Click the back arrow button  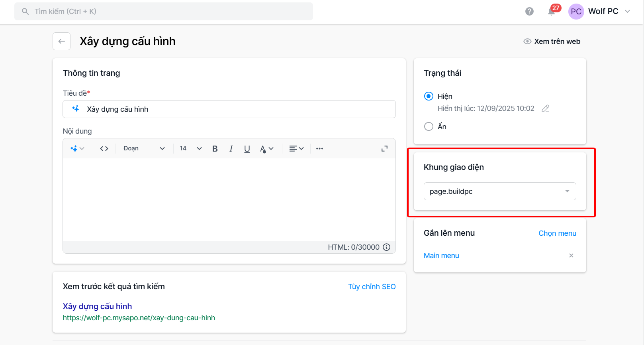pyautogui.click(x=61, y=41)
